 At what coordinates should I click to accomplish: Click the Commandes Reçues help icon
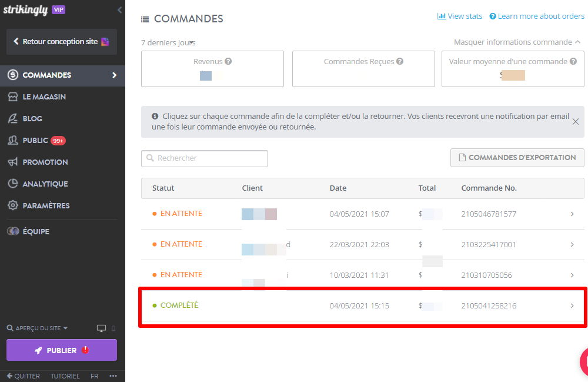400,61
